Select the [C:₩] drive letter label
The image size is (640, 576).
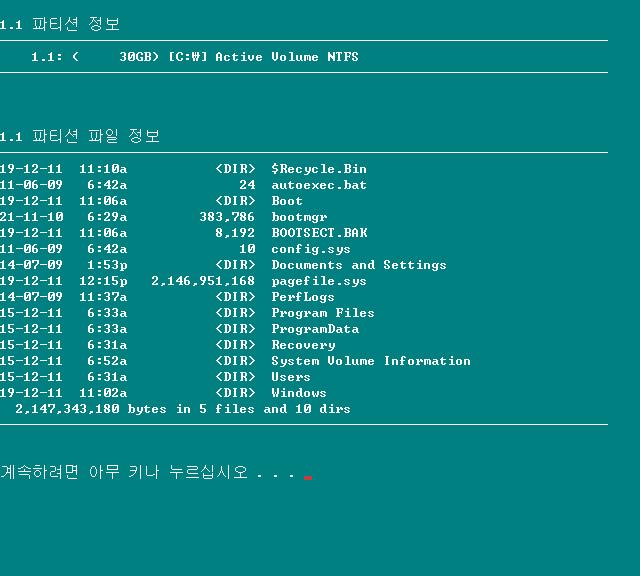188,57
